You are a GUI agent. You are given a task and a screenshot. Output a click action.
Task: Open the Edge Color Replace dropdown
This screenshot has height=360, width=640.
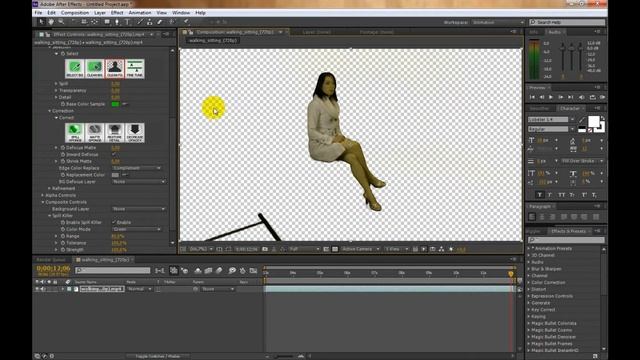pos(137,168)
